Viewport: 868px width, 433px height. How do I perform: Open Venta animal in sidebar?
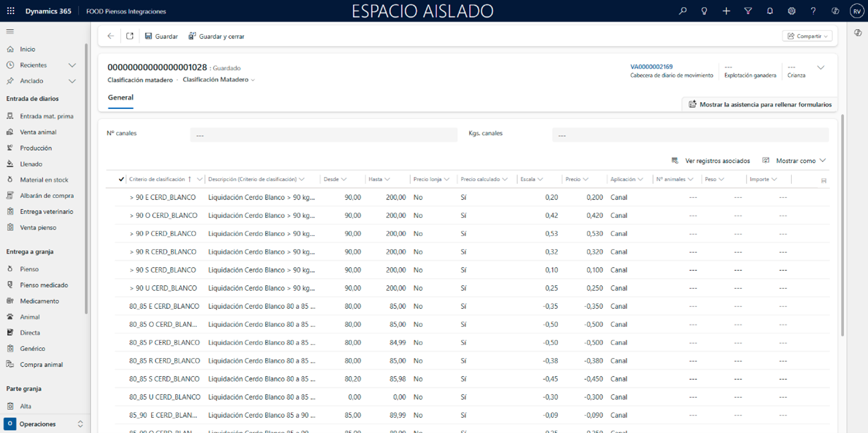pos(38,132)
